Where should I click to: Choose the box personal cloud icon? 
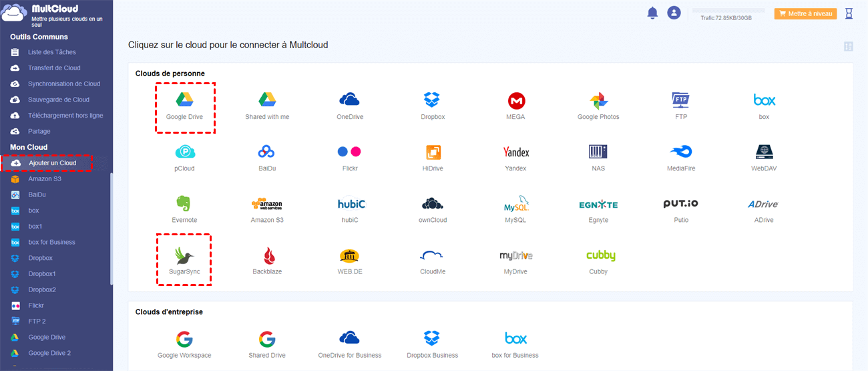point(764,100)
